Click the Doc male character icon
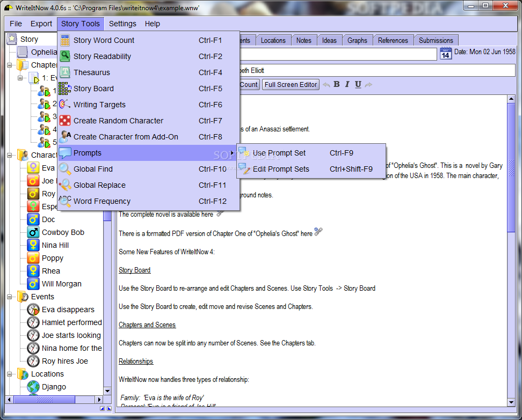The width and height of the screenshot is (522, 420). tap(33, 219)
